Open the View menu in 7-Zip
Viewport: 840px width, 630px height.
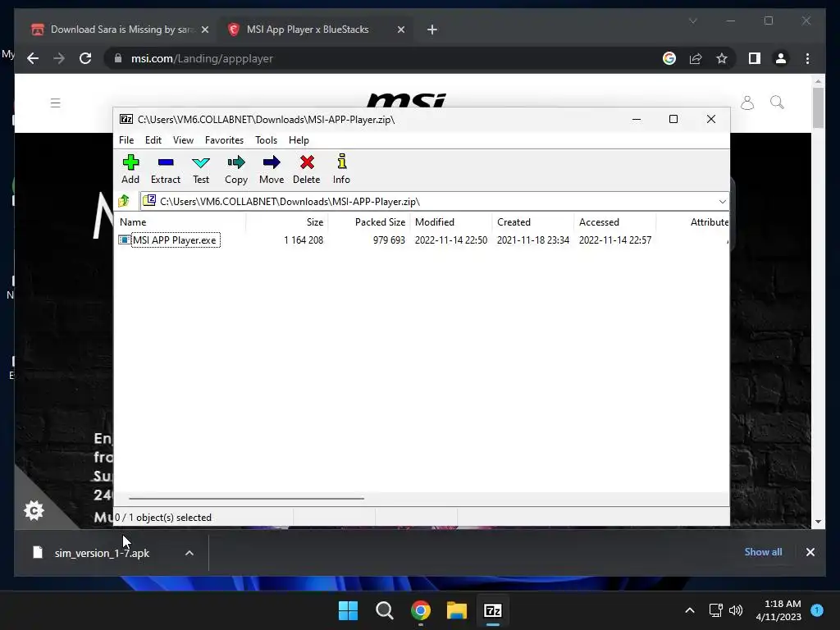[183, 139]
